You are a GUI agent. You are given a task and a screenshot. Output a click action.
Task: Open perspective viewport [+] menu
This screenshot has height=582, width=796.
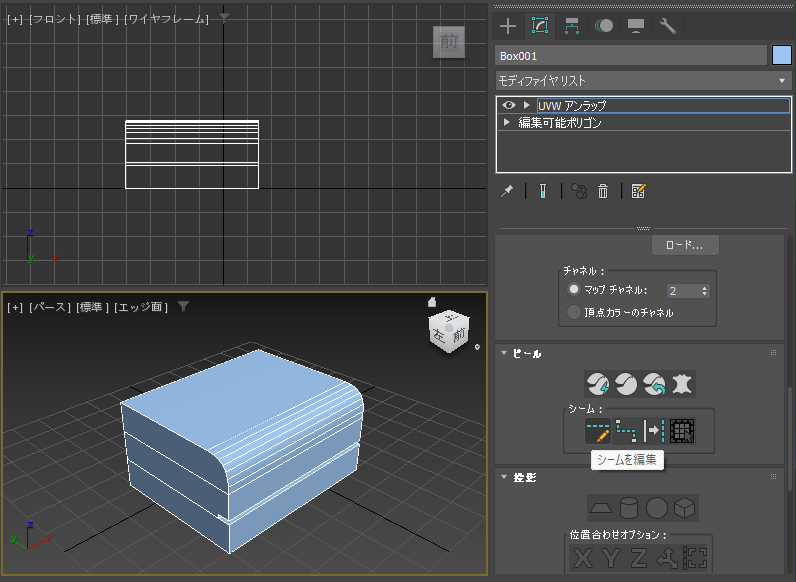coord(15,307)
